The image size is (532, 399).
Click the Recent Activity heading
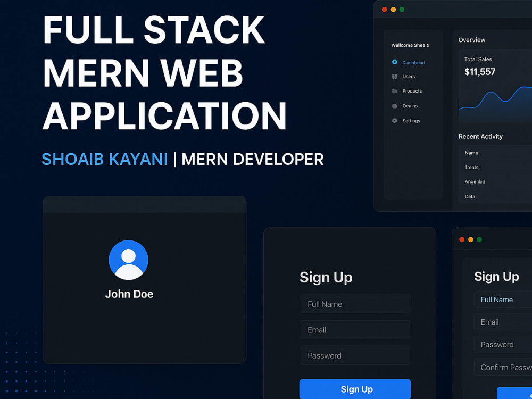[480, 136]
